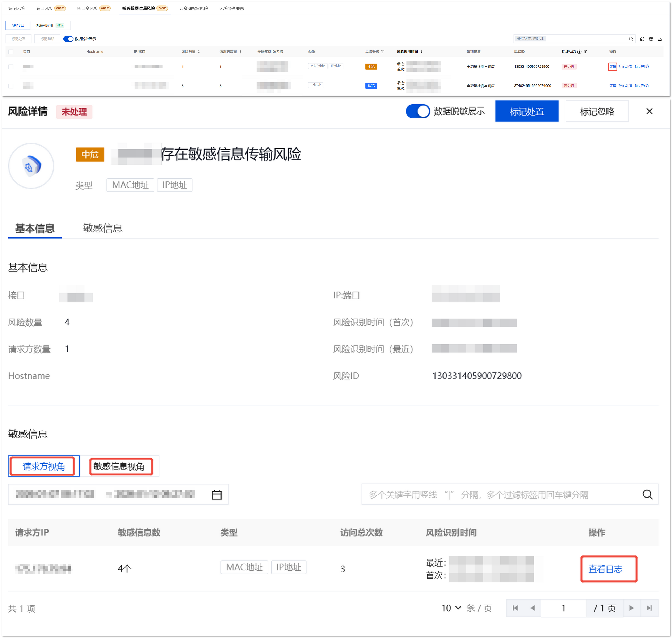Click the download export icon

(x=660, y=39)
